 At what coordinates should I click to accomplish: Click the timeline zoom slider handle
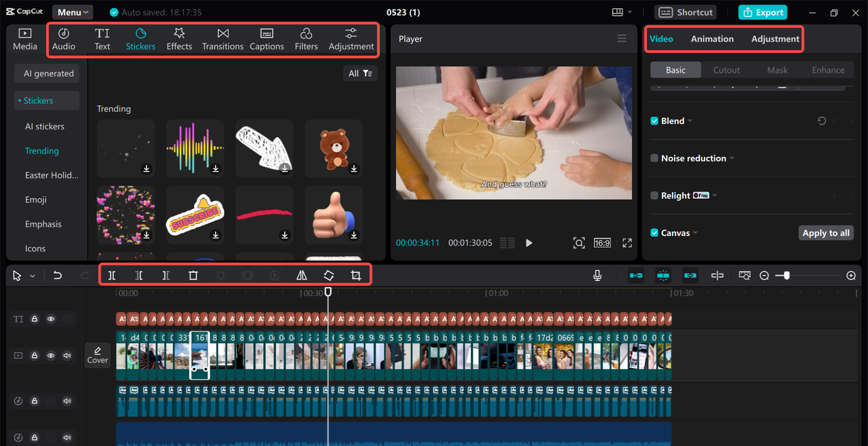pos(786,276)
